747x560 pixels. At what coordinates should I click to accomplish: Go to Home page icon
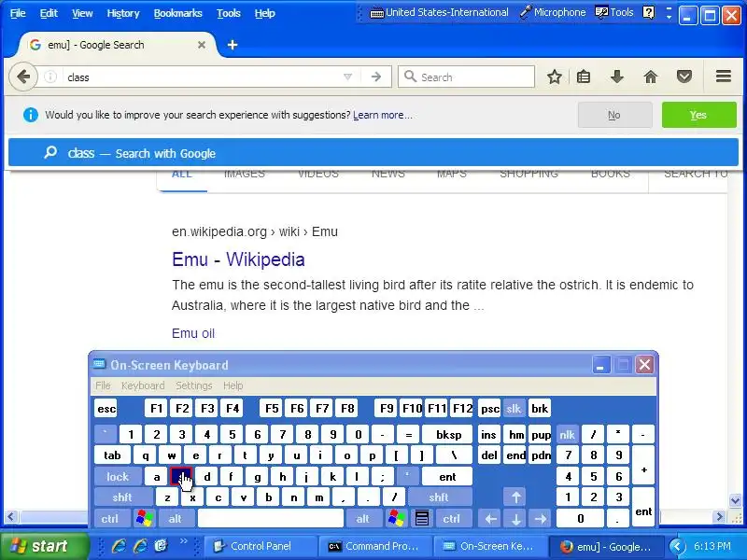pos(650,77)
